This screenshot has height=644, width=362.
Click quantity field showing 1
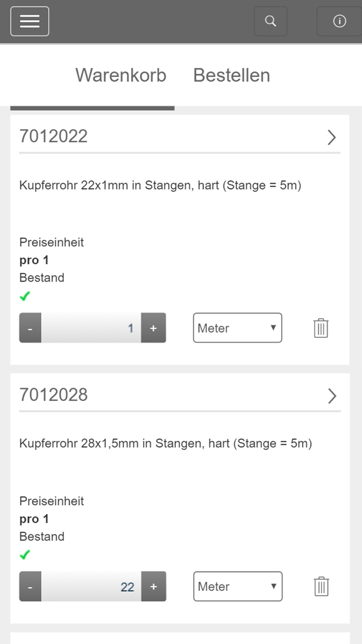(91, 328)
